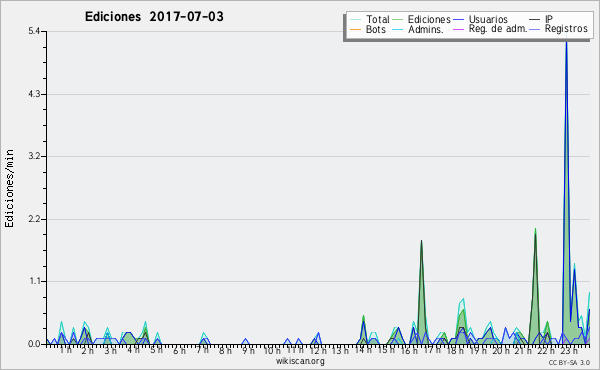Click the chart title 'Ediciones 2017-07-03'
This screenshot has width=600, height=370.
(154, 17)
